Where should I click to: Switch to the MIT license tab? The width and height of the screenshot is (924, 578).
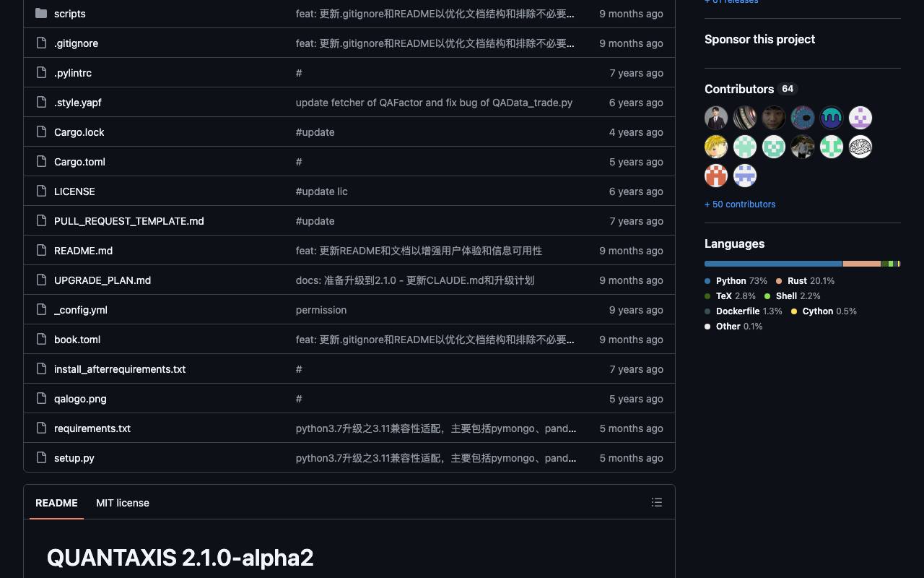tap(123, 503)
